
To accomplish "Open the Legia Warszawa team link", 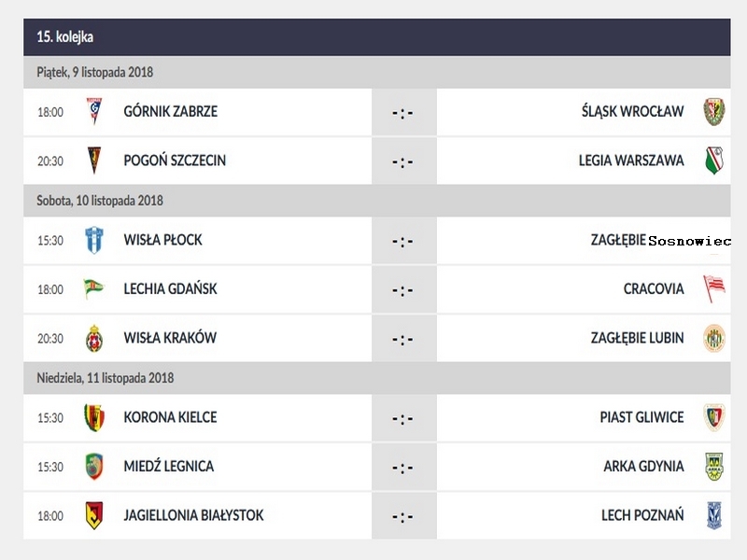I will pos(631,161).
